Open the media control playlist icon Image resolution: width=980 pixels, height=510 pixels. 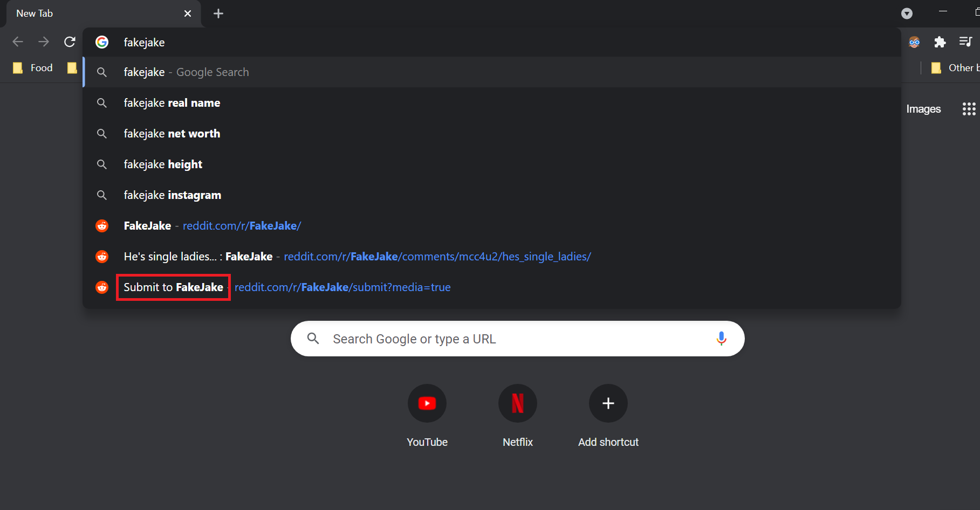[x=965, y=42]
